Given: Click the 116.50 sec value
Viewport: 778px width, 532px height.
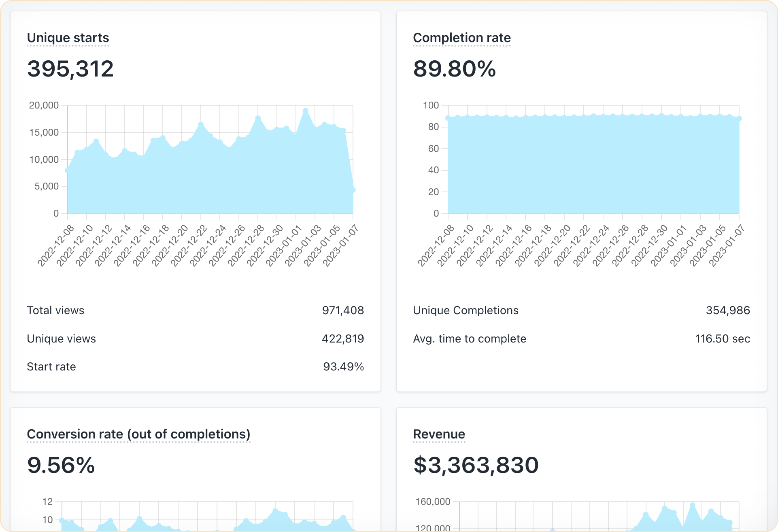Looking at the screenshot, I should pos(723,339).
